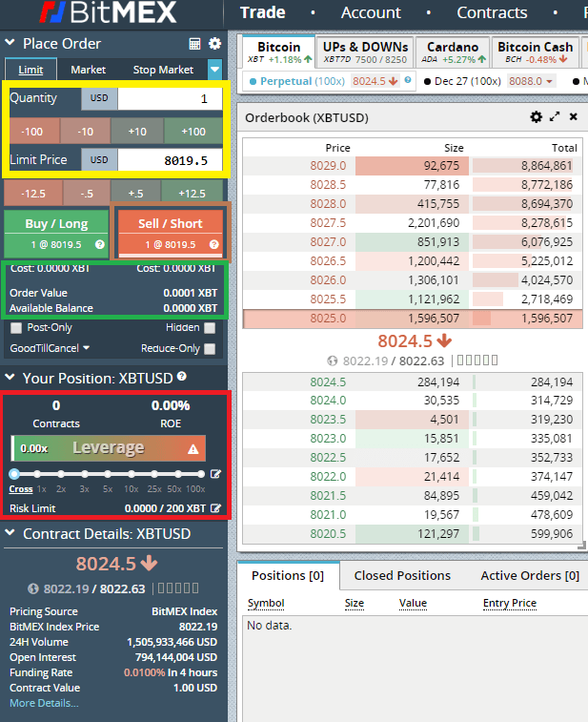Sort positions by Entry Price column
The height and width of the screenshot is (722, 588).
point(509,603)
